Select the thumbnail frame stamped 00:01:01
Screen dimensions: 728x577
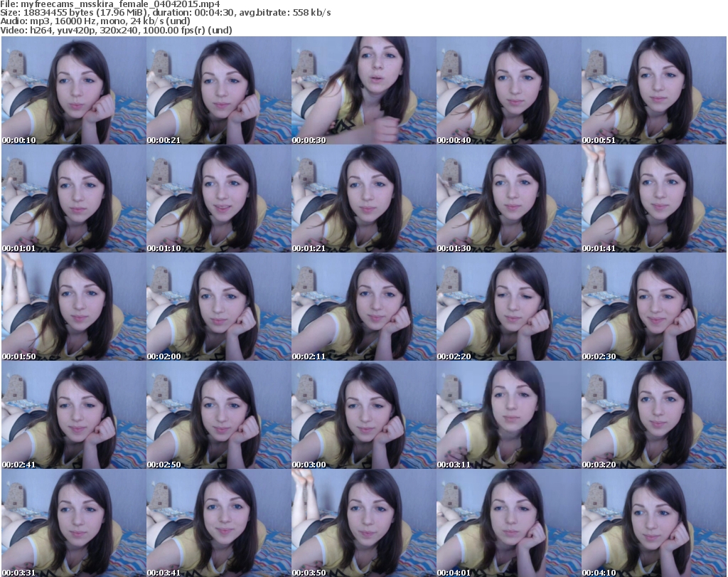tap(74, 198)
